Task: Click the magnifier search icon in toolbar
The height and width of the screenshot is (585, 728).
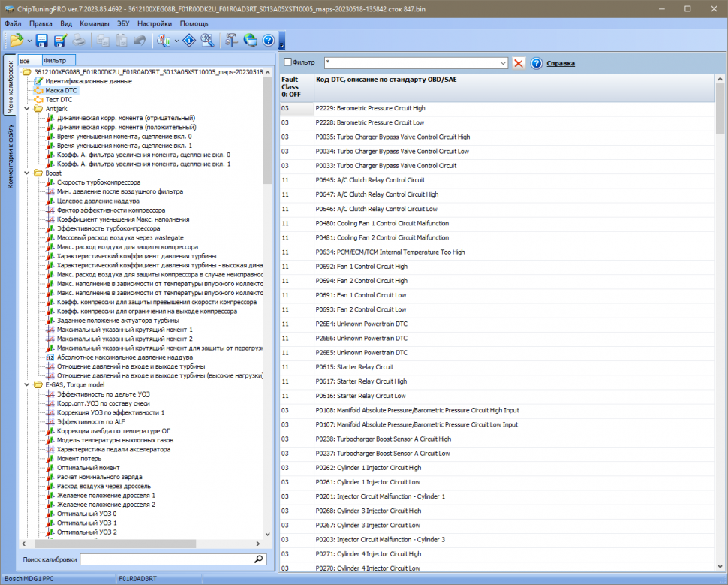Action: coord(207,41)
